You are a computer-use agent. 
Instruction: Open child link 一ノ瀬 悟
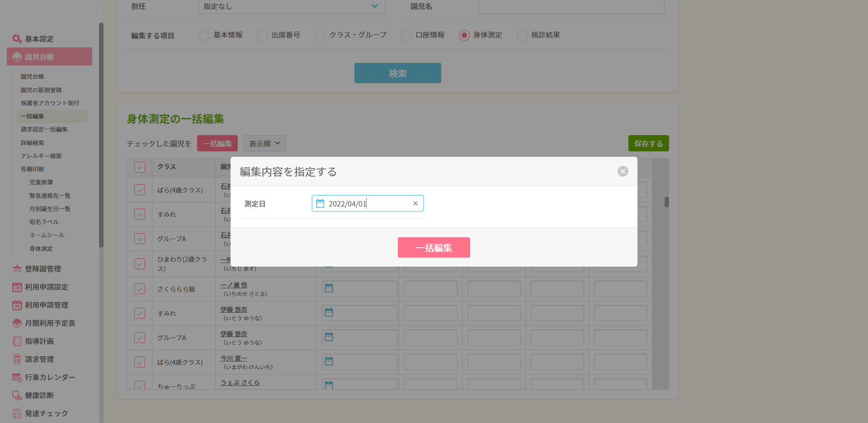[x=234, y=285]
